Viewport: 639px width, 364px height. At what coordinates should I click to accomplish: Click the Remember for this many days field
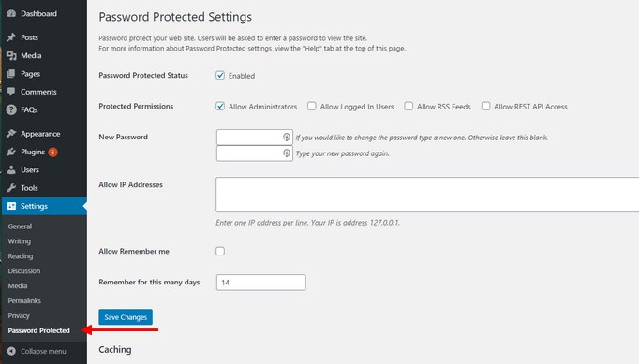coord(261,283)
